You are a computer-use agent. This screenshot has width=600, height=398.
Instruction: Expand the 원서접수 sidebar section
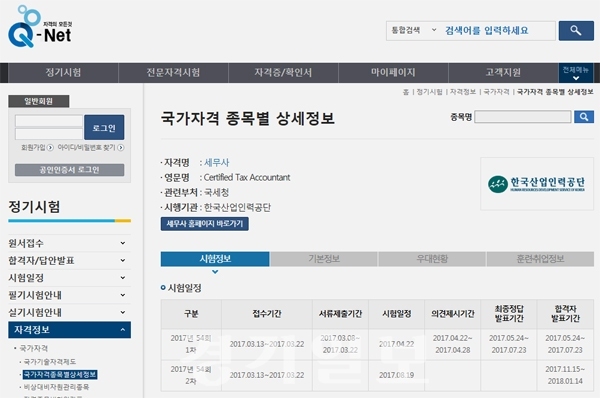tap(69, 243)
